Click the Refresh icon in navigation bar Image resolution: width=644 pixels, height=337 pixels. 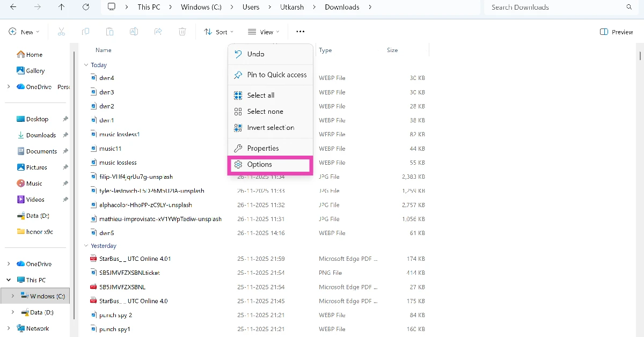click(86, 7)
